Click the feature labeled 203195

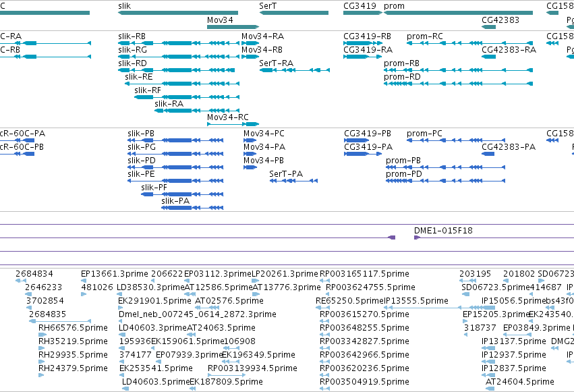tap(475, 274)
